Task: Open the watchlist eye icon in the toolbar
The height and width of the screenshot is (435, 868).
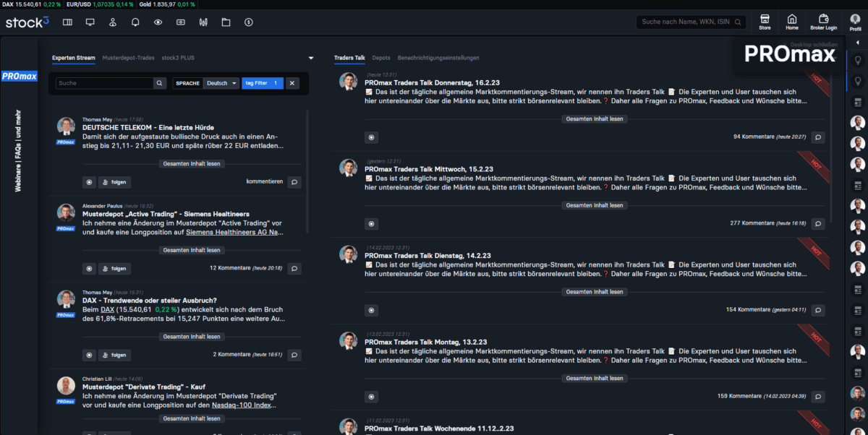Action: click(157, 22)
